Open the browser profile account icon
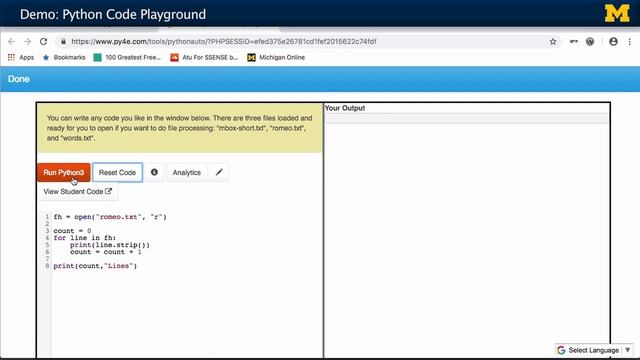This screenshot has width=640, height=360. click(x=613, y=42)
